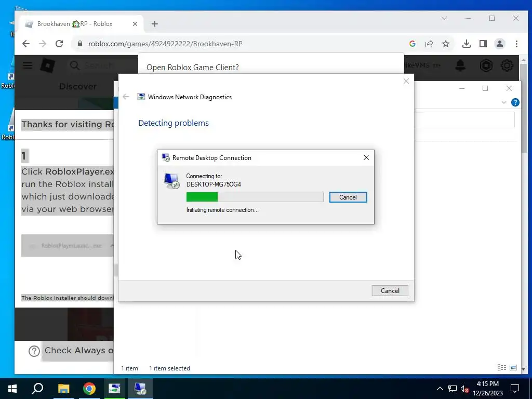This screenshot has width=532, height=399.
Task: Go back in Chrome
Action: pyautogui.click(x=26, y=44)
